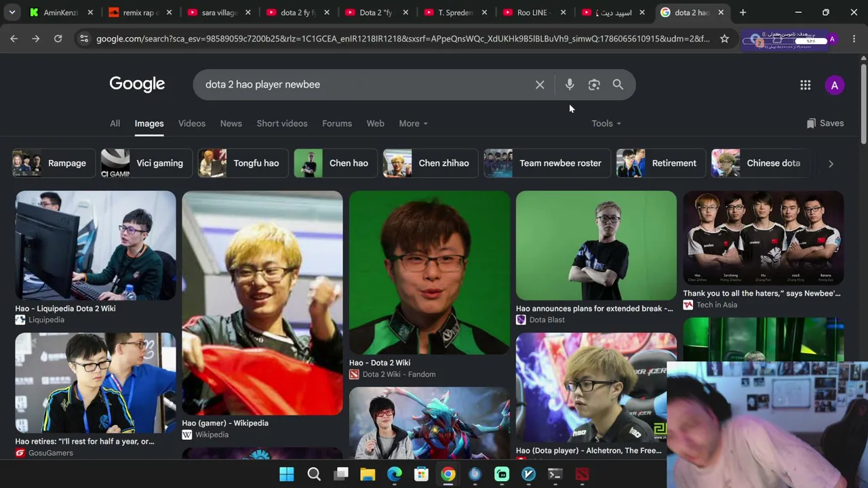Start voice search with the microphone icon

[x=570, y=85]
